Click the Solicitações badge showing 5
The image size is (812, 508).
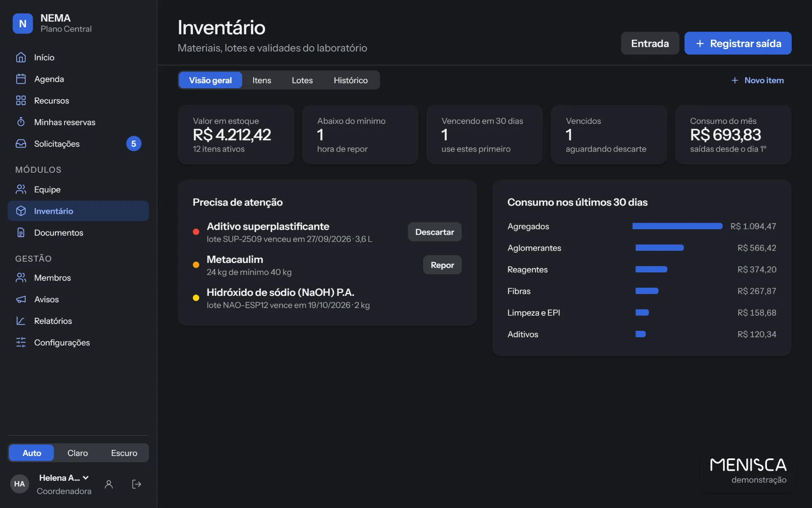tap(134, 143)
